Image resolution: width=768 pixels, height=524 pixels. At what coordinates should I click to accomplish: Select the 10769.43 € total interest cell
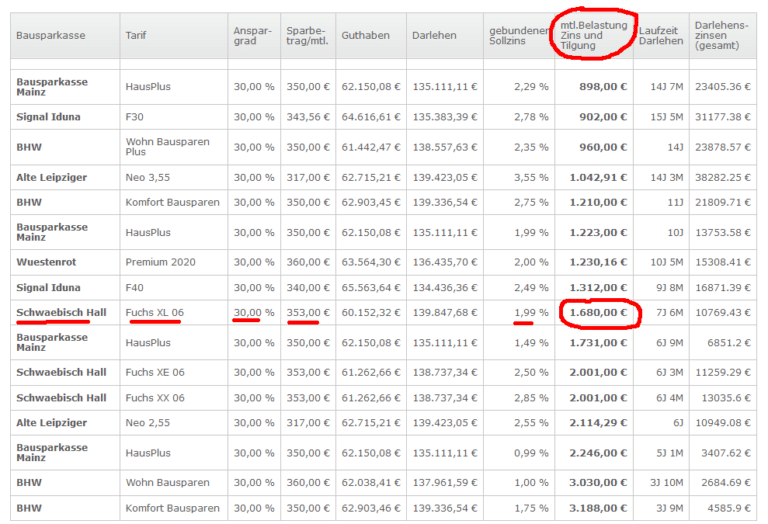point(722,312)
